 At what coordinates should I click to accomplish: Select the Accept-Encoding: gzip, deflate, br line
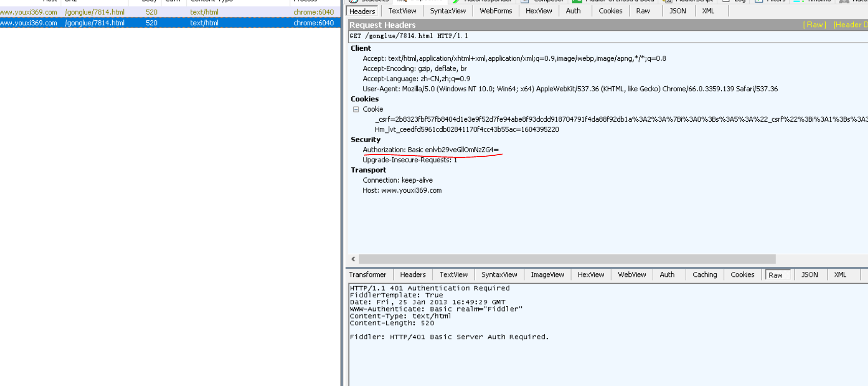(x=415, y=68)
